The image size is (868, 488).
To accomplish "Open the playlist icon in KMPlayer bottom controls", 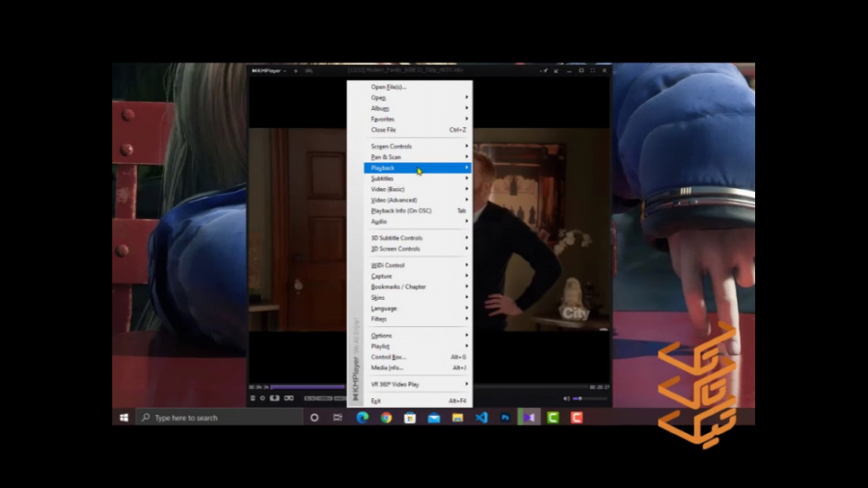I will click(x=253, y=398).
